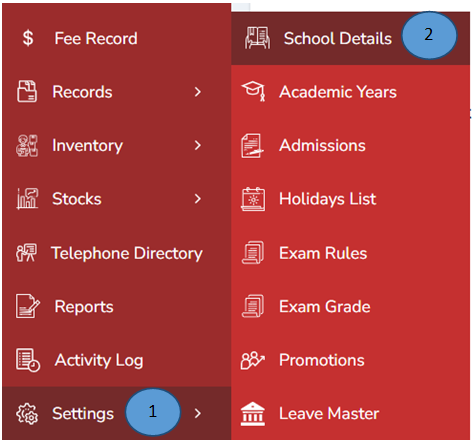The height and width of the screenshot is (443, 473).
Task: Choose the Exam Grade option
Action: click(350, 306)
